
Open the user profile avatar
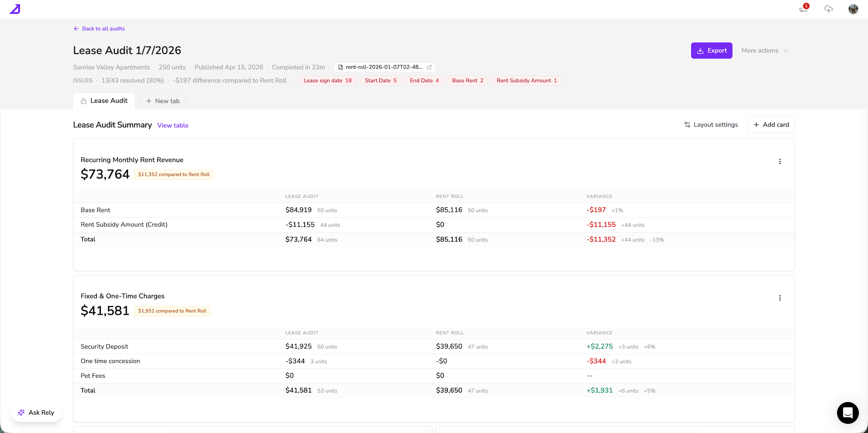pyautogui.click(x=853, y=9)
